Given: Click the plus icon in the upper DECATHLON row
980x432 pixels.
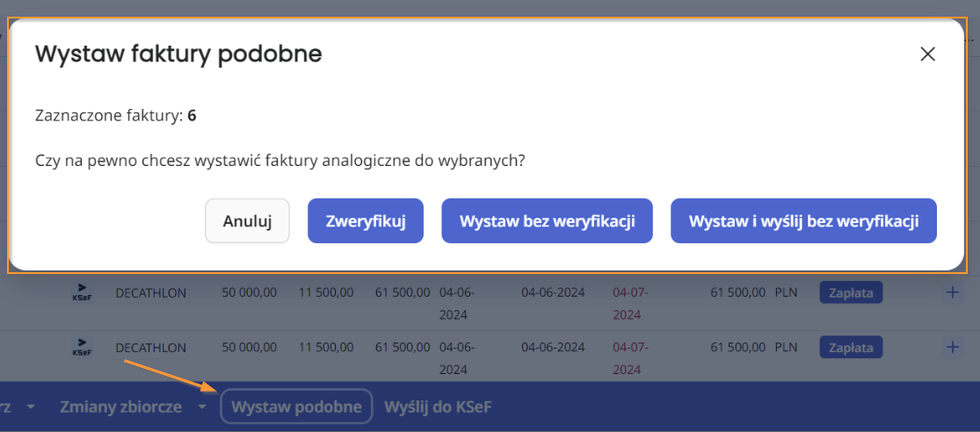Looking at the screenshot, I should click(952, 292).
